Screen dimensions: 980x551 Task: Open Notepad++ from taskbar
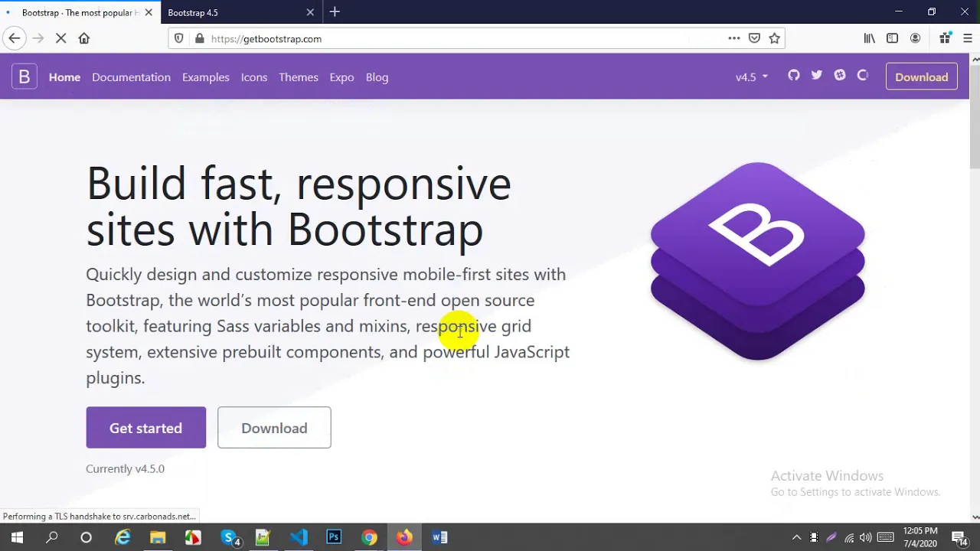263,537
